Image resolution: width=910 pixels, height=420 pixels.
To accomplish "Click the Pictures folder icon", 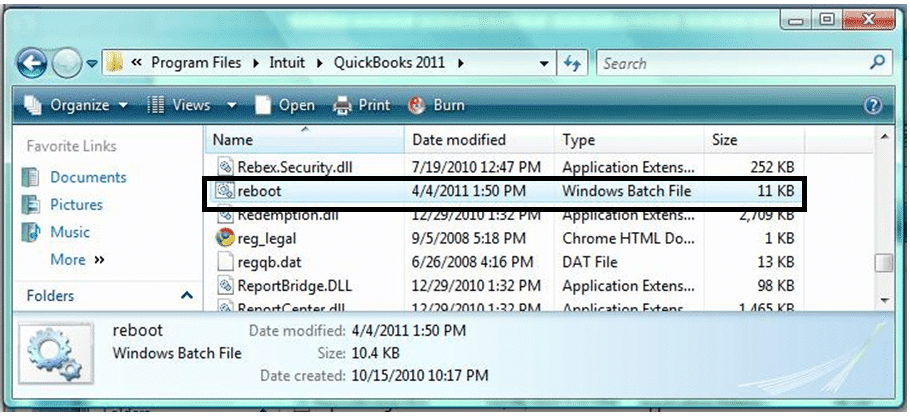I will click(30, 204).
